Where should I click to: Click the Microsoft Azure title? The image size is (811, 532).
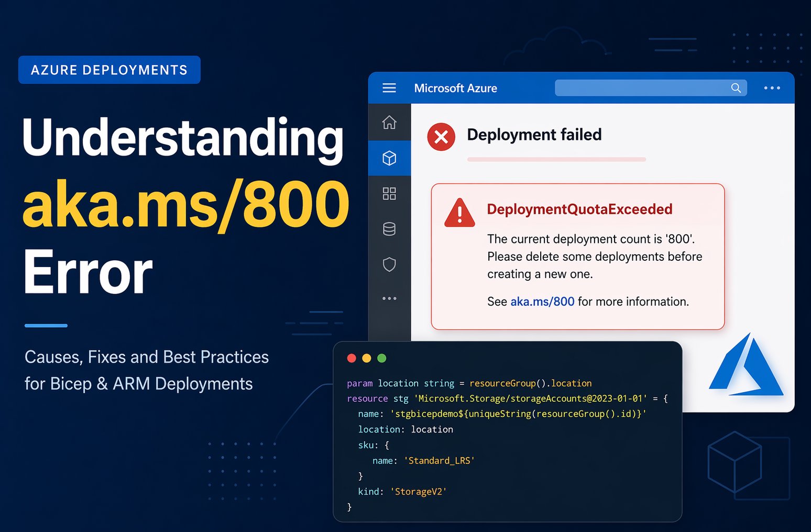point(456,88)
